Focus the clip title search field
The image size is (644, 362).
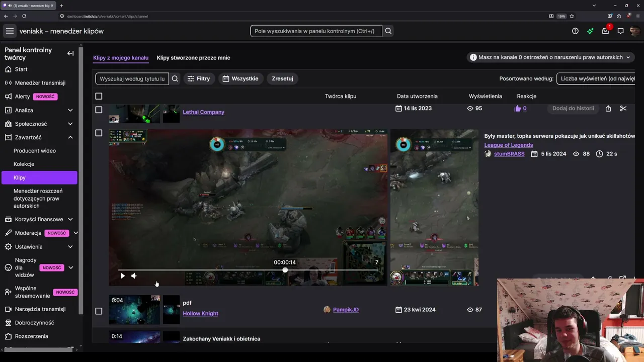[x=132, y=78]
